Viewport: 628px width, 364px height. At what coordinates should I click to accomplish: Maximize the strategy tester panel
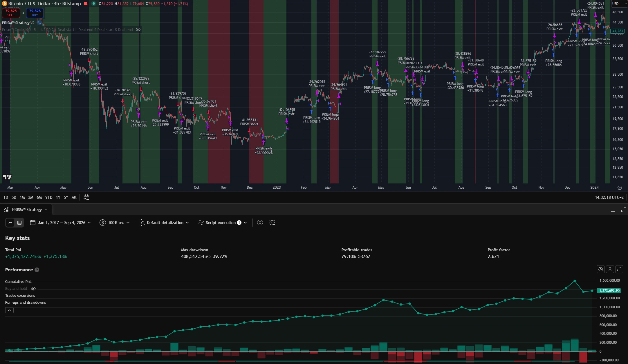623,210
